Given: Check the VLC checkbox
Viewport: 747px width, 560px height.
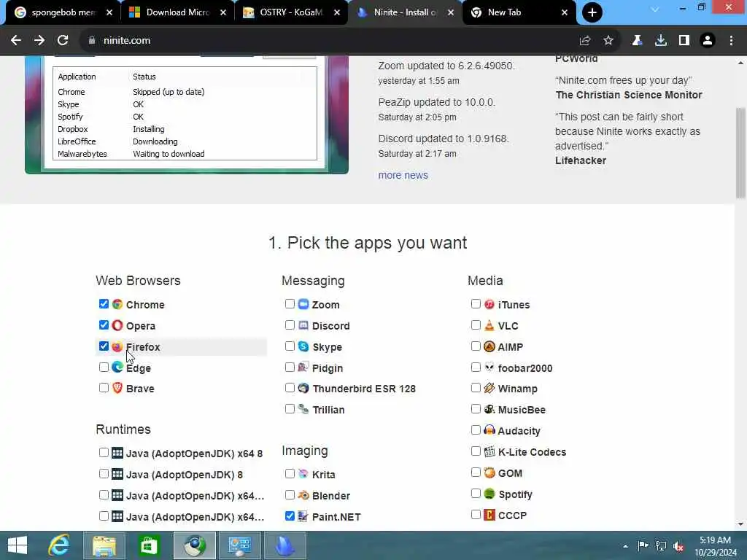Looking at the screenshot, I should tap(476, 324).
